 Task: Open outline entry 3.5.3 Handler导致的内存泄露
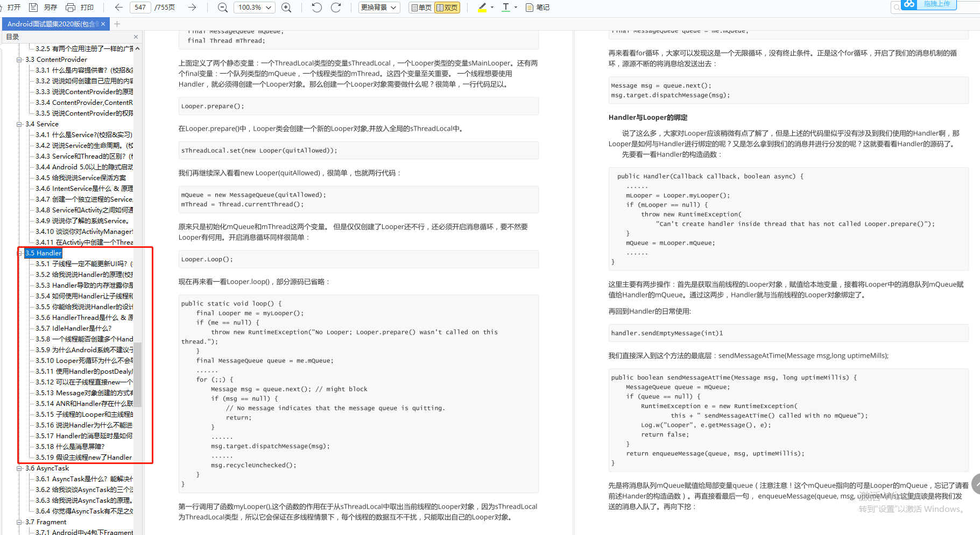point(84,286)
